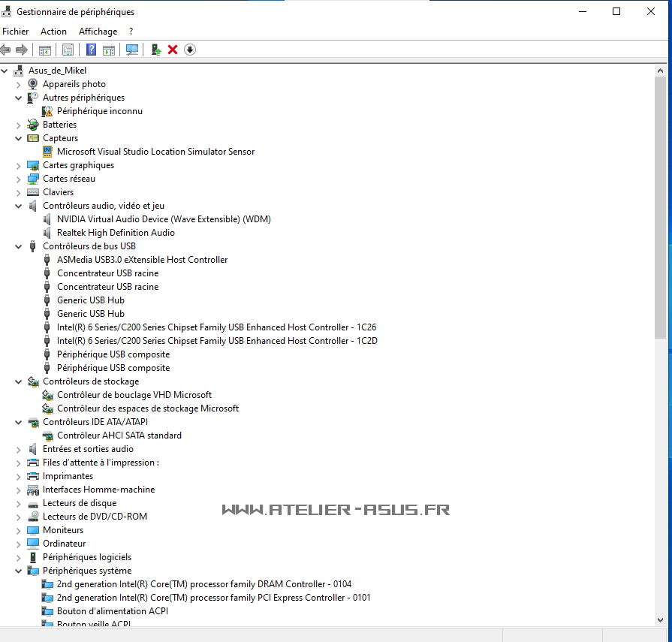Expand the Cartes graphiques category
This screenshot has width=672, height=642.
pos(19,165)
